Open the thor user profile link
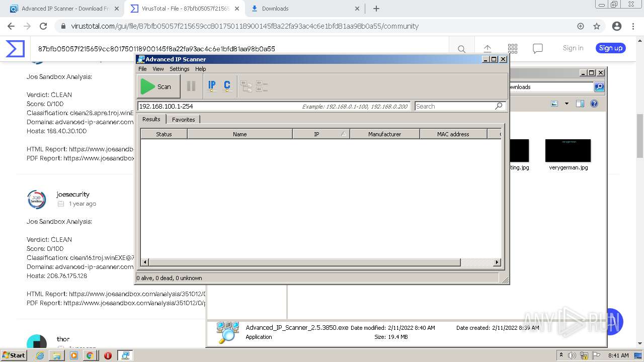 click(x=63, y=339)
